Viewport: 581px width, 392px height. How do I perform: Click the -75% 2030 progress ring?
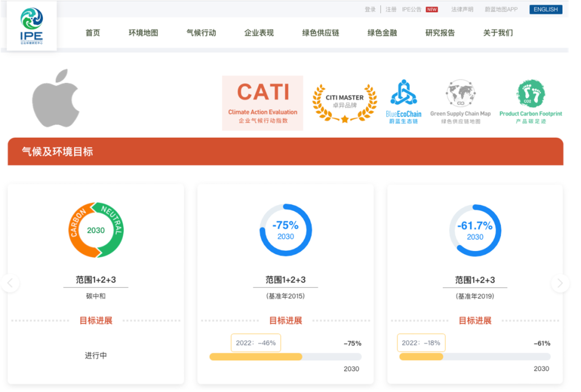[x=286, y=230]
